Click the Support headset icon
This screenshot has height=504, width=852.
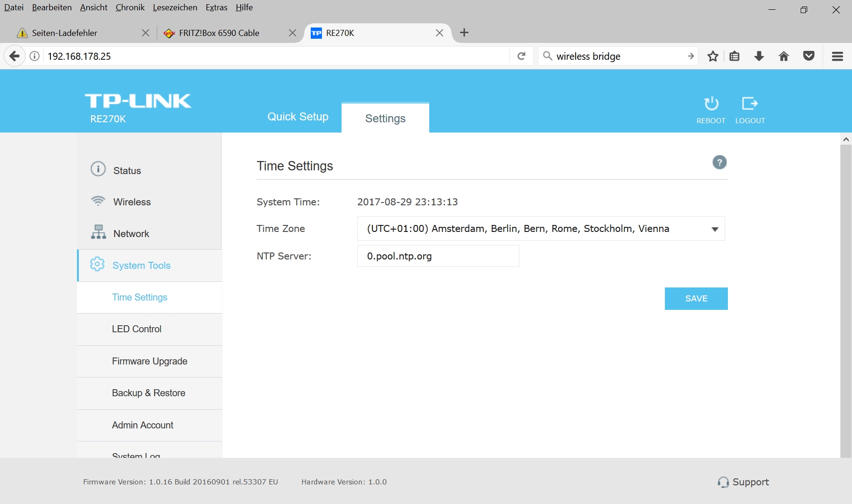pyautogui.click(x=723, y=482)
